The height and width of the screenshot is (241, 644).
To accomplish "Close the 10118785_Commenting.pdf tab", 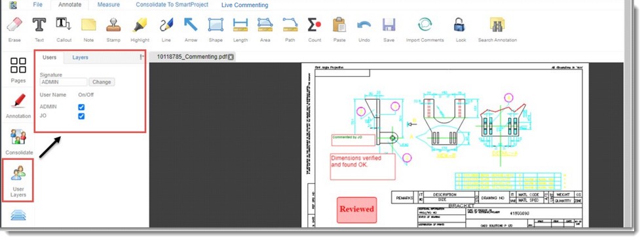I will [231, 57].
